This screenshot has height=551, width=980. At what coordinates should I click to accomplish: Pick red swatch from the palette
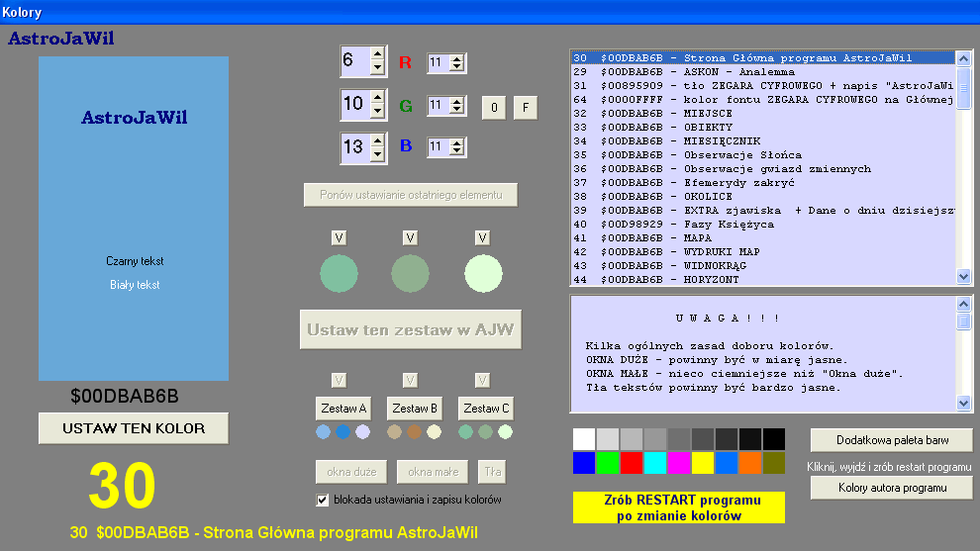(x=632, y=463)
